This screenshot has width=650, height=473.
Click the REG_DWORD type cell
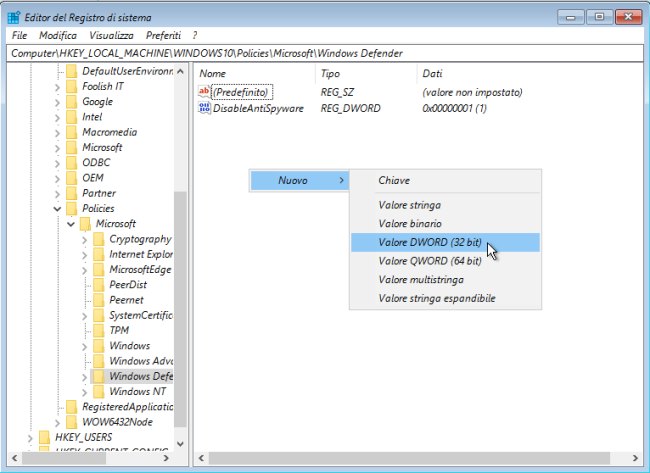point(350,108)
